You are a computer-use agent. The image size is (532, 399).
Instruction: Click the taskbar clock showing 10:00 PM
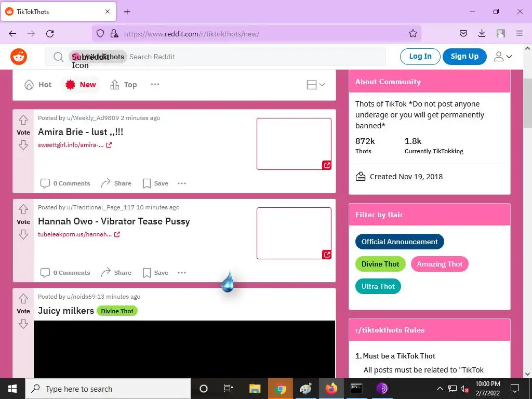coord(487,389)
